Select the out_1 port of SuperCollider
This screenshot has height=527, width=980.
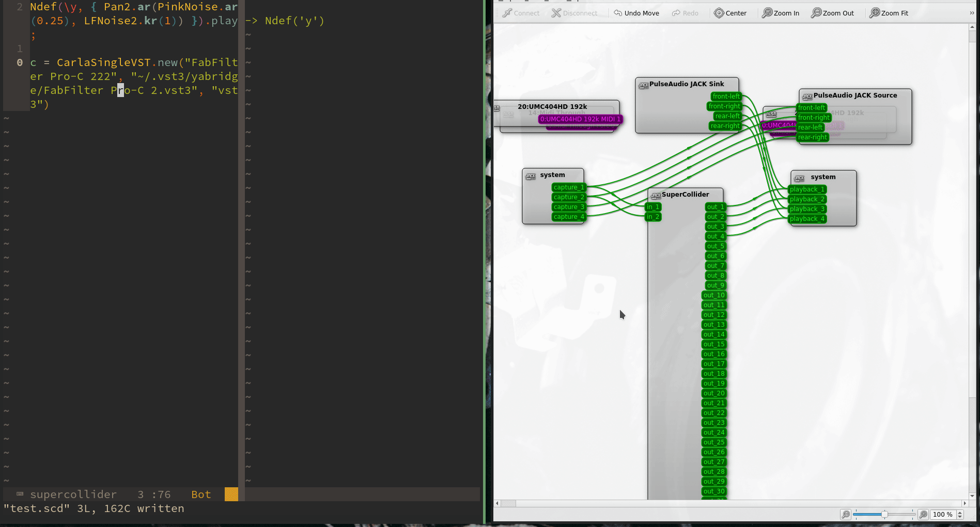pyautogui.click(x=715, y=207)
